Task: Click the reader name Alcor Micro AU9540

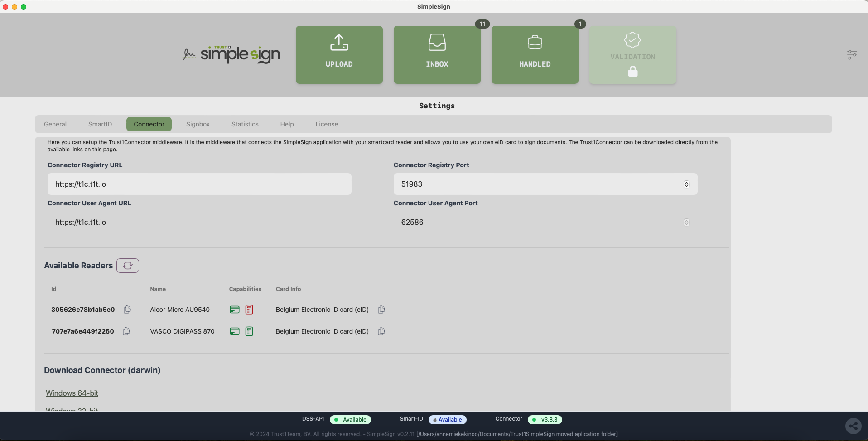Action: pos(180,310)
